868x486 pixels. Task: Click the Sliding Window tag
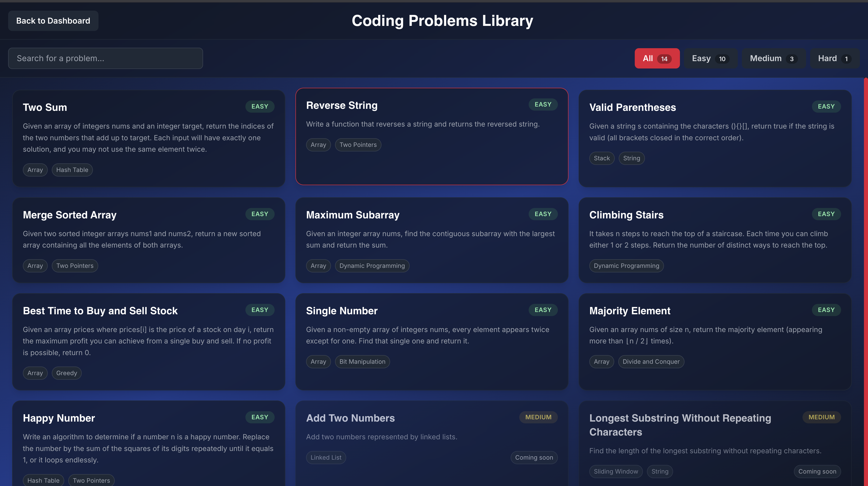click(615, 471)
